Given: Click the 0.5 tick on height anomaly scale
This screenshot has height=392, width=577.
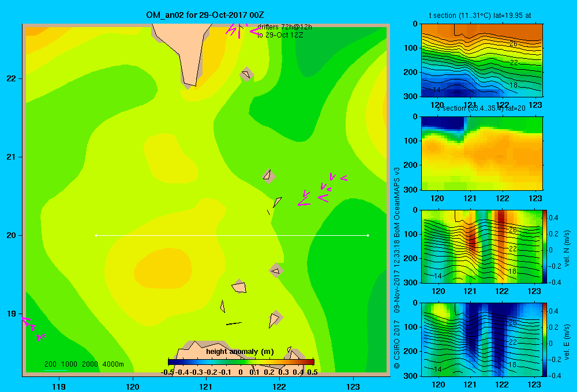Looking at the screenshot, I should click(312, 372).
